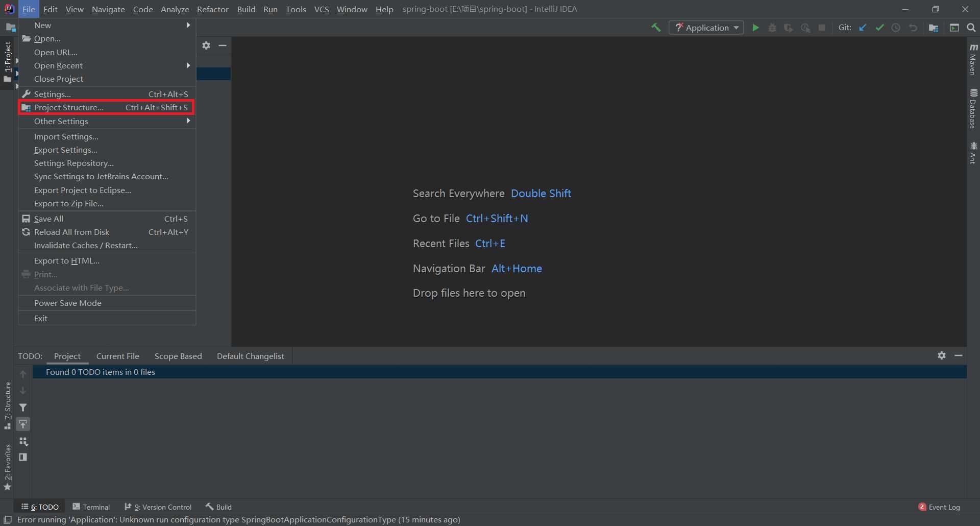Viewport: 980px width, 526px height.
Task: Expand the Open Recent submenu
Action: (x=107, y=65)
